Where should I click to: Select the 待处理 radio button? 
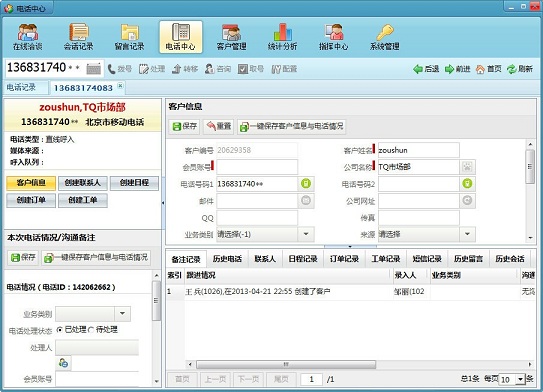[x=91, y=330]
